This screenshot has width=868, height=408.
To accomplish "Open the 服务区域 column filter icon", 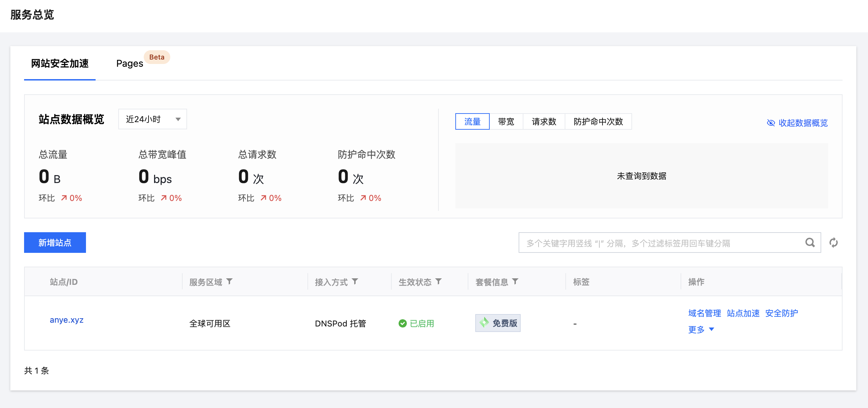I will [230, 281].
